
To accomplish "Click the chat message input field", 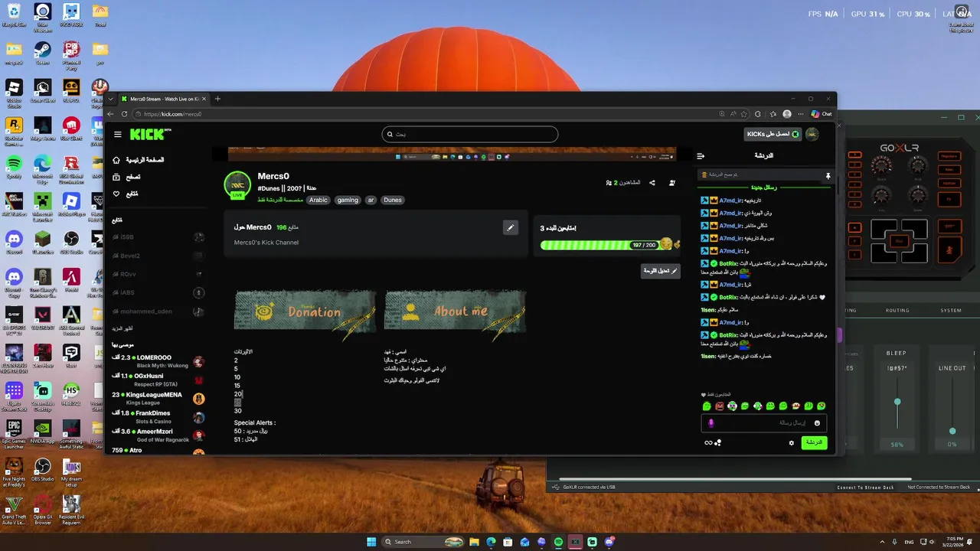I will [x=763, y=423].
